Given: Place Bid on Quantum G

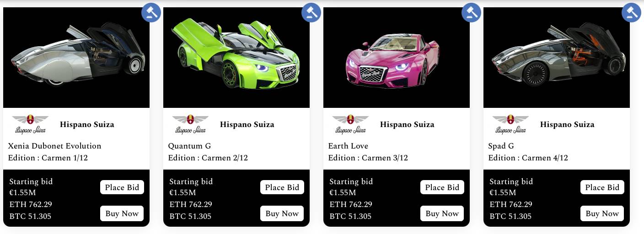Looking at the screenshot, I should [x=282, y=187].
